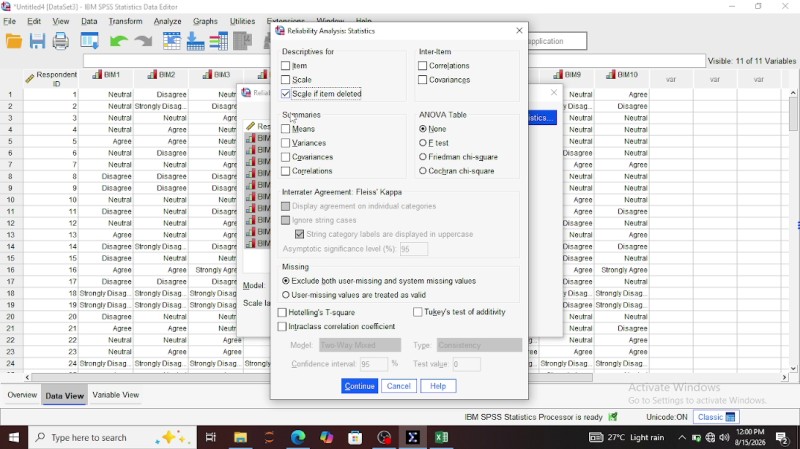Image resolution: width=800 pixels, height=449 pixels.
Task: Click the processor ready status icon
Action: (613, 417)
